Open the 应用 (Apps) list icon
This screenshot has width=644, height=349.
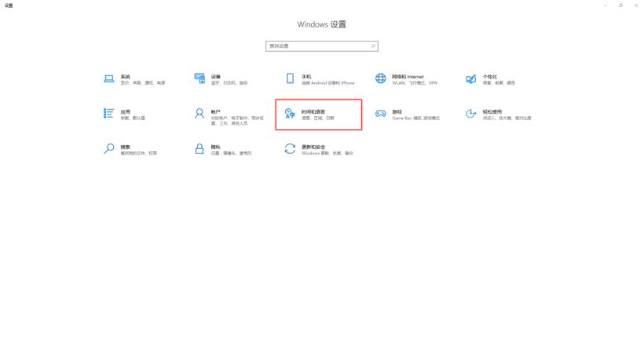[109, 113]
